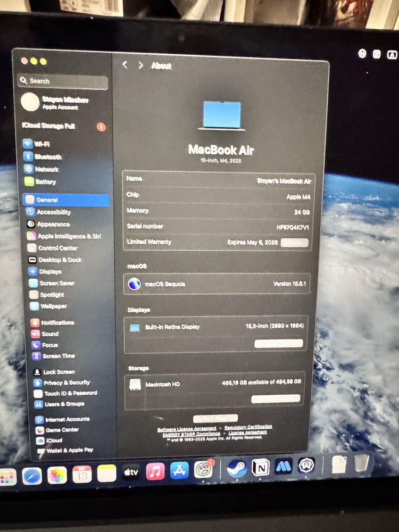399x532 pixels.
Task: Click the button under Macintosh HD storage
Action: tap(276, 399)
